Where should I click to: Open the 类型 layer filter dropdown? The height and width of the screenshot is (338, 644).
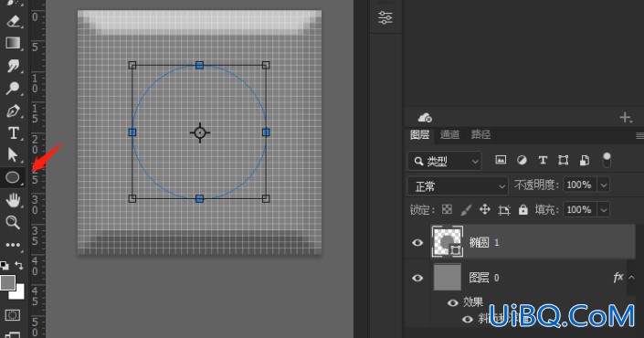(x=444, y=161)
